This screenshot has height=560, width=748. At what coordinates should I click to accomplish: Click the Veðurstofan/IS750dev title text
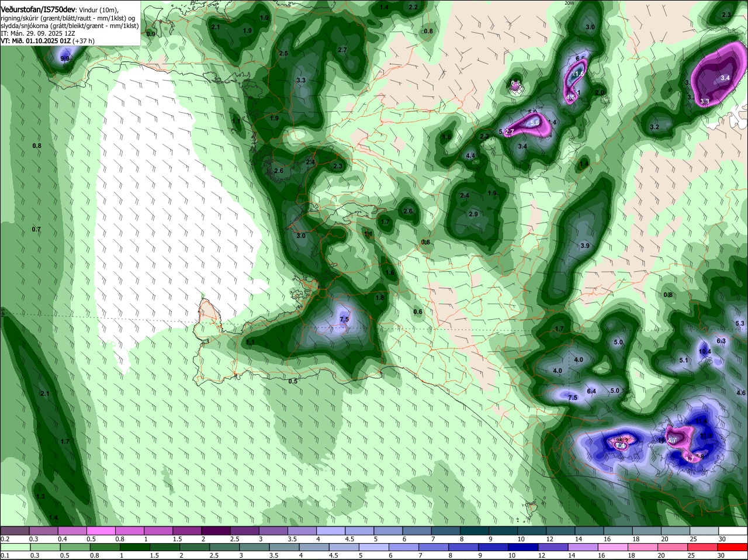(x=38, y=10)
